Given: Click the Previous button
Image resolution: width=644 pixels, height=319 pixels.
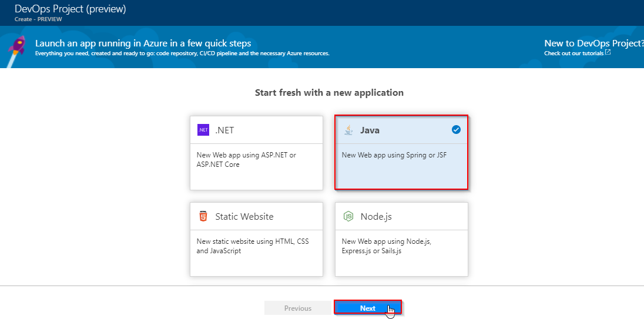Looking at the screenshot, I should click(298, 308).
